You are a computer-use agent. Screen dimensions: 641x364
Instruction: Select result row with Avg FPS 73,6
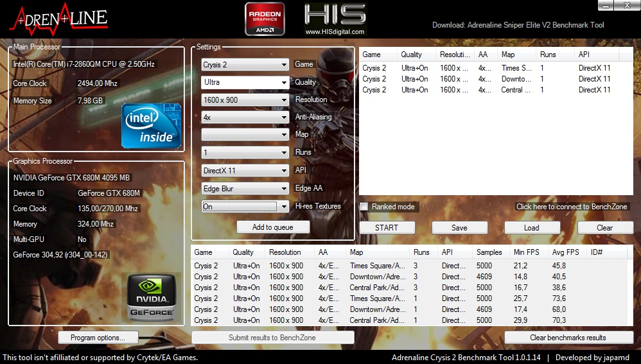[409, 299]
